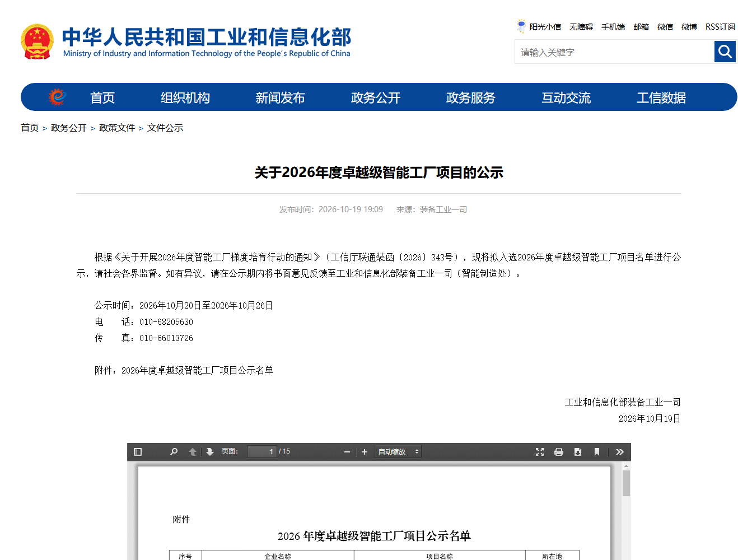Screen dimensions: 738x560
Task: Zoom out the PDF document
Action: pyautogui.click(x=347, y=452)
